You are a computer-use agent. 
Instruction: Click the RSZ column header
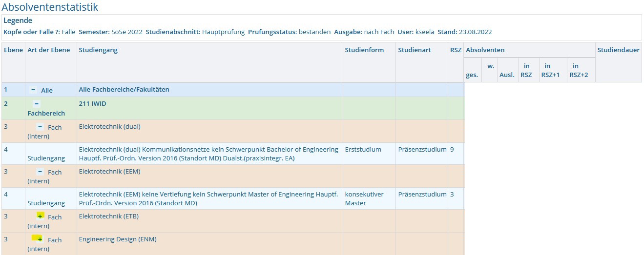456,50
